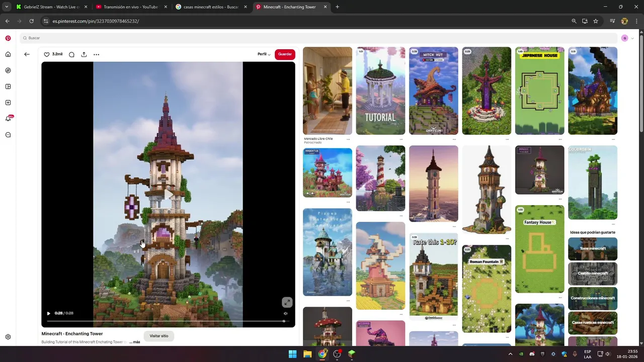Click the Visitar sitio button
This screenshot has height=362, width=644.
click(x=159, y=336)
